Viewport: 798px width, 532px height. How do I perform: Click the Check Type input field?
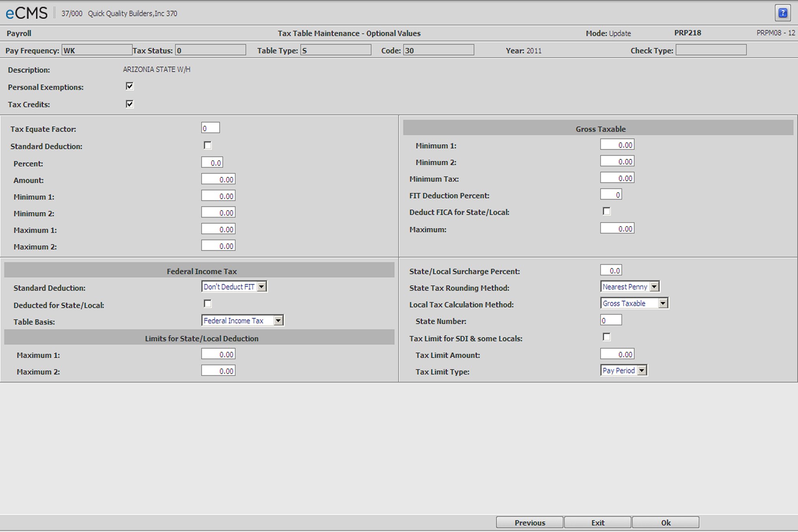[x=711, y=50]
